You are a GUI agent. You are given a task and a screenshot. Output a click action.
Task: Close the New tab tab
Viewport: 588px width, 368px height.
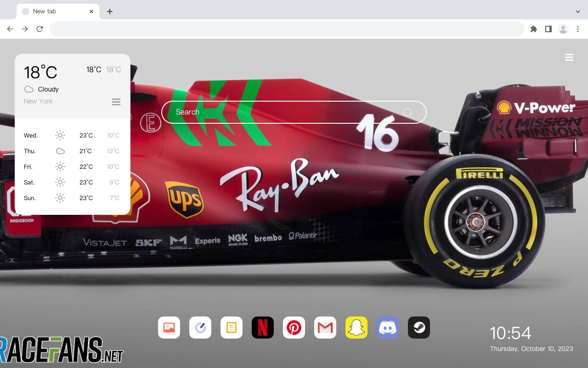point(92,11)
